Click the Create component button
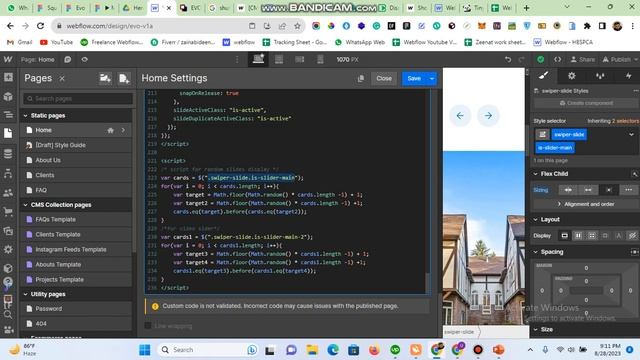The image size is (640, 360). point(586,103)
